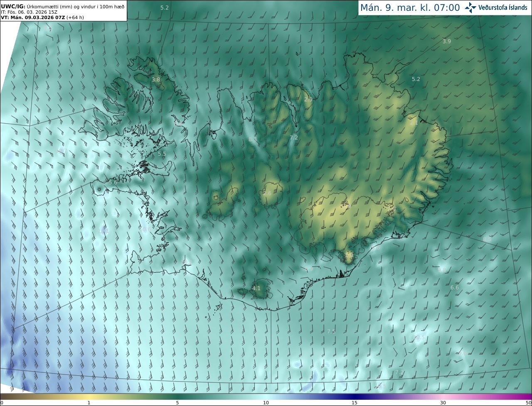Select the 'Mán. 9. mar. kl. 07:00' heading
The image size is (532, 406).
coord(410,7)
